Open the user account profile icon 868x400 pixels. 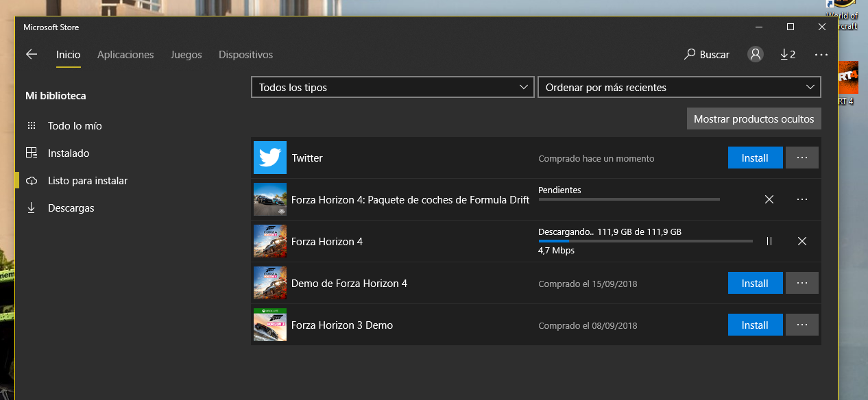point(756,55)
